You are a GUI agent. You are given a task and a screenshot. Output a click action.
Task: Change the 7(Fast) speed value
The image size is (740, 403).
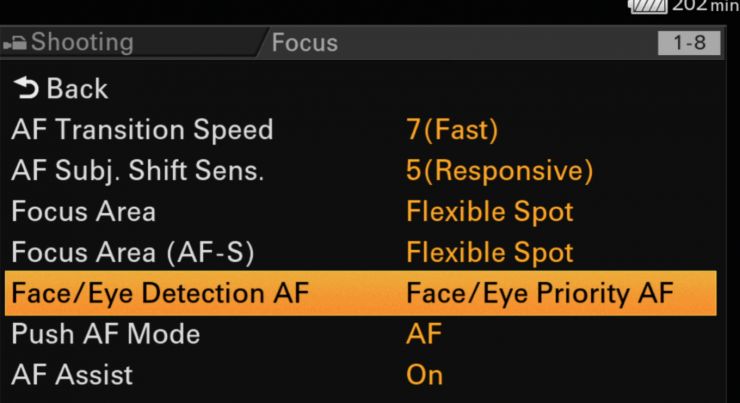point(452,130)
